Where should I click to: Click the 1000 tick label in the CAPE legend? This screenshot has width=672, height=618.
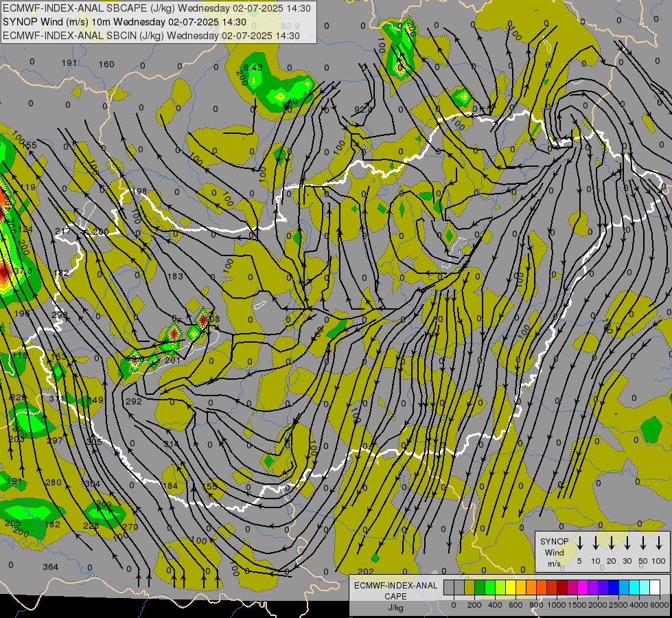pyautogui.click(x=556, y=605)
